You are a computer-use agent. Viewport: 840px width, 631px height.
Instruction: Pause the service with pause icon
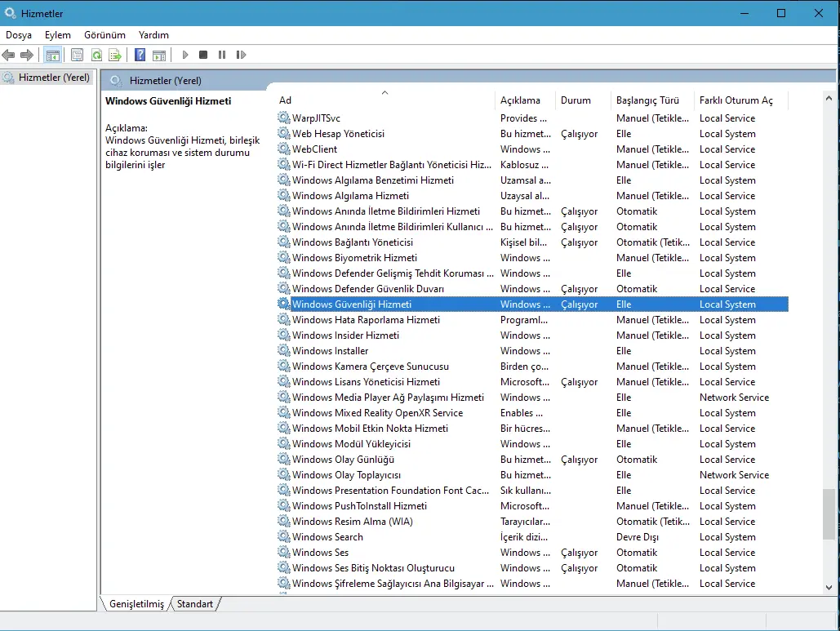[x=222, y=55]
